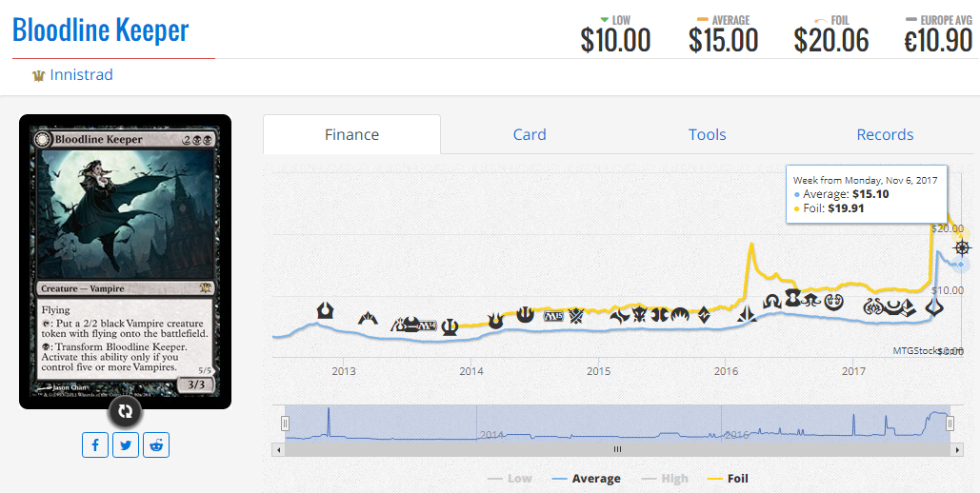This screenshot has width=980, height=493.
Task: Click the Fate Reforged set marker
Action: pyautogui.click(x=619, y=316)
